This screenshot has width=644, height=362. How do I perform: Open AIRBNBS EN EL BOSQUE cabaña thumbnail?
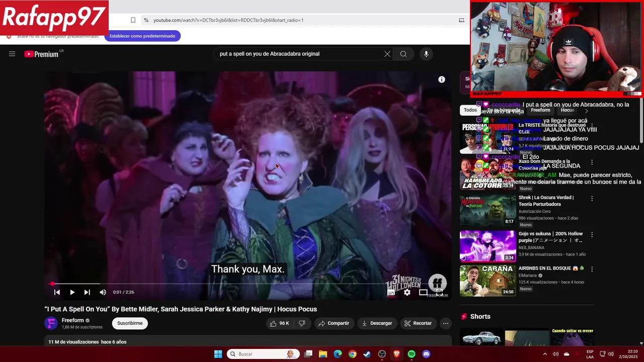tap(488, 281)
